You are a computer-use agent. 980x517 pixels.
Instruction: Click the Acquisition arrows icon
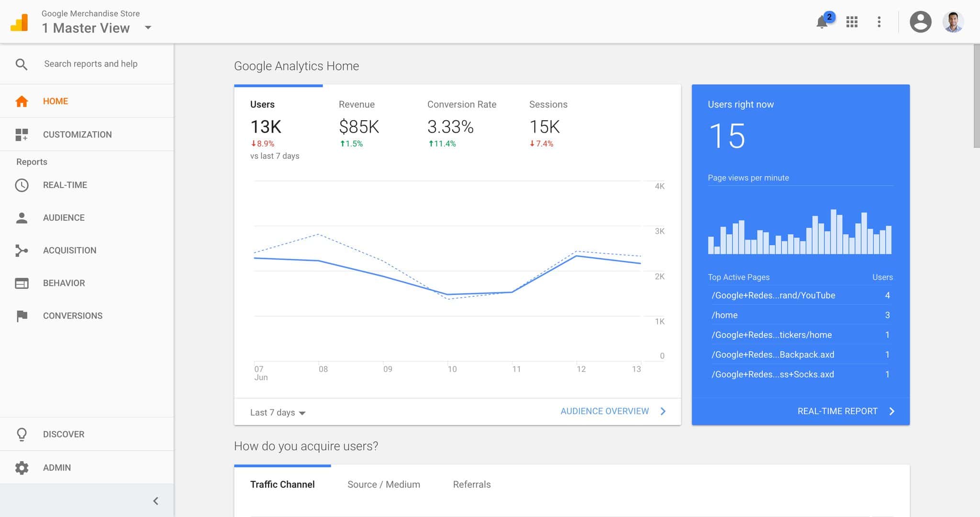click(22, 250)
